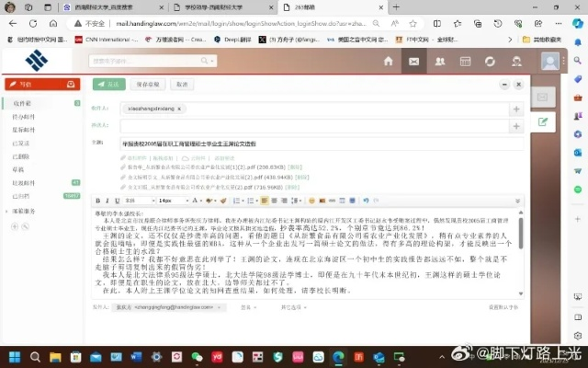Insert hyperlink from editor toolbar
Image resolution: width=588 pixels, height=368 pixels.
tap(332, 201)
